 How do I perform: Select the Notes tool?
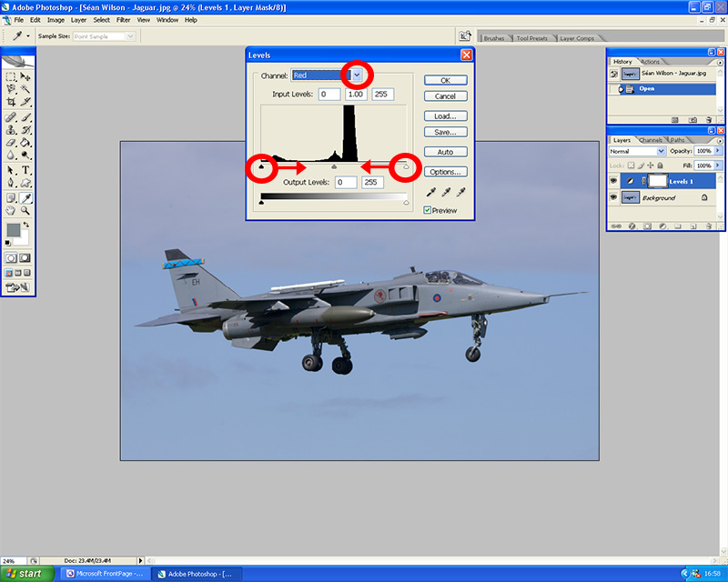point(11,198)
